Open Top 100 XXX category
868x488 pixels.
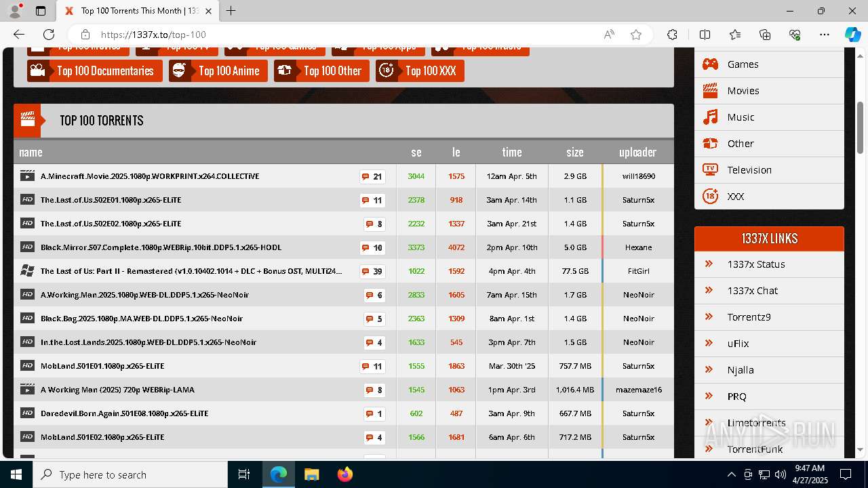point(420,70)
